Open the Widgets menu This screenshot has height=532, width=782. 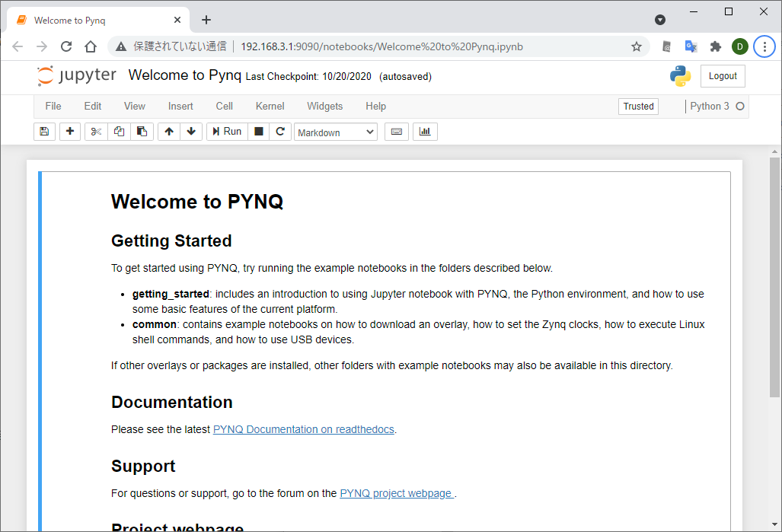324,107
